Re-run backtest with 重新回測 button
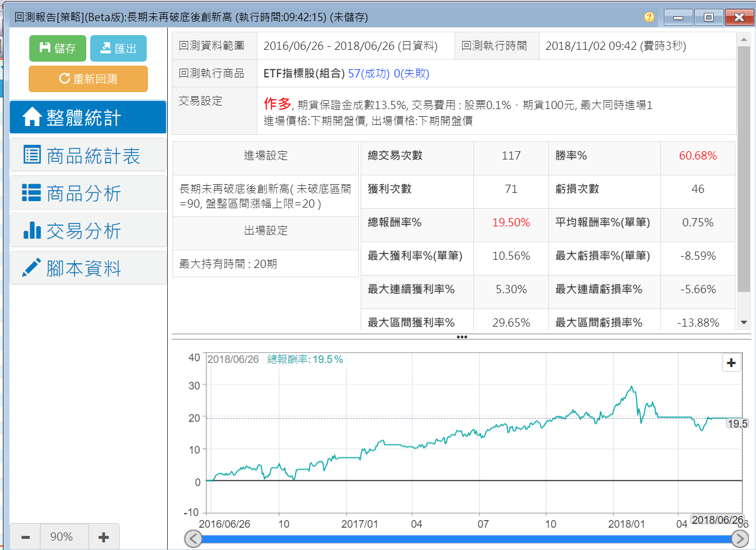Screen dimensions: 756x550 pyautogui.click(x=88, y=79)
